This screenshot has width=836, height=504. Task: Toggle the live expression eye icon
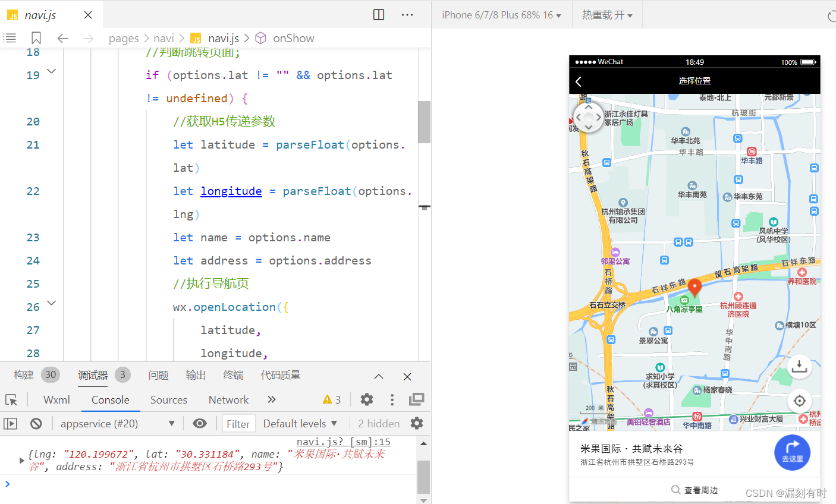click(x=200, y=423)
